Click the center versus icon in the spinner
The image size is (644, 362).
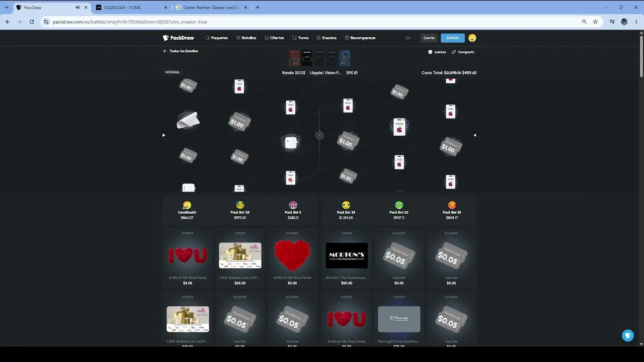(x=319, y=135)
